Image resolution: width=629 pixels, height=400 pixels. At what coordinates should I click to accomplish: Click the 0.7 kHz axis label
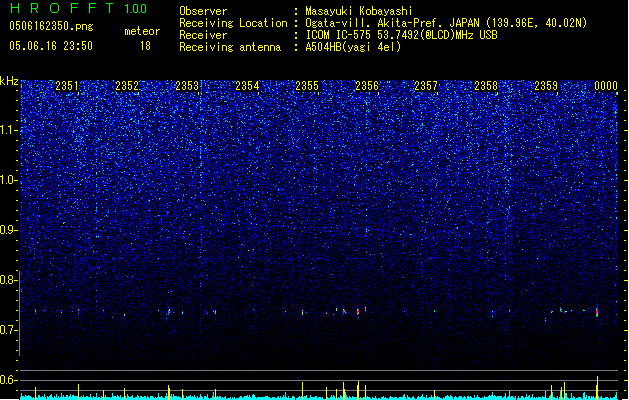point(8,330)
